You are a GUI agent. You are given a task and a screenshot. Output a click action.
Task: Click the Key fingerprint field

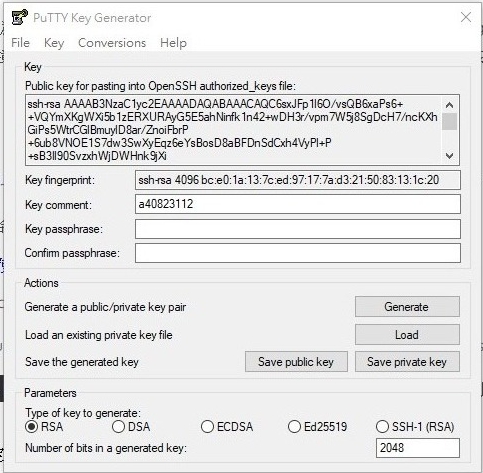point(298,180)
